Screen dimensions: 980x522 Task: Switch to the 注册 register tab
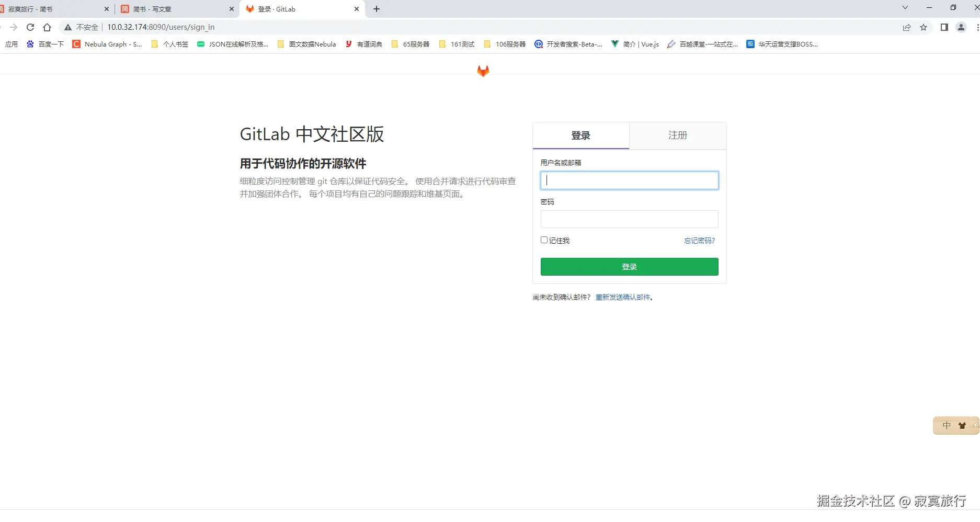(x=678, y=135)
